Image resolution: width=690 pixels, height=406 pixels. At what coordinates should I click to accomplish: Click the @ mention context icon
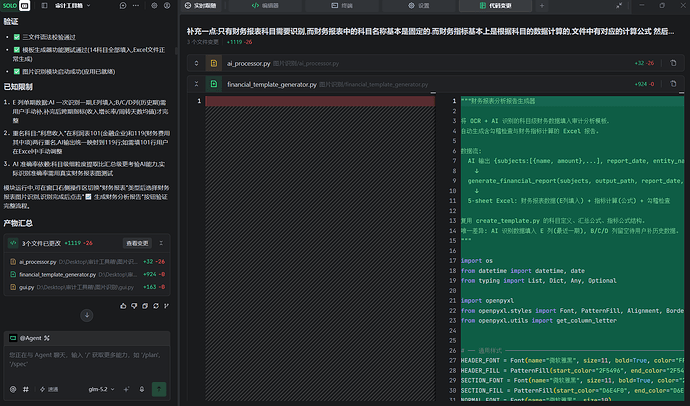pyautogui.click(x=13, y=389)
